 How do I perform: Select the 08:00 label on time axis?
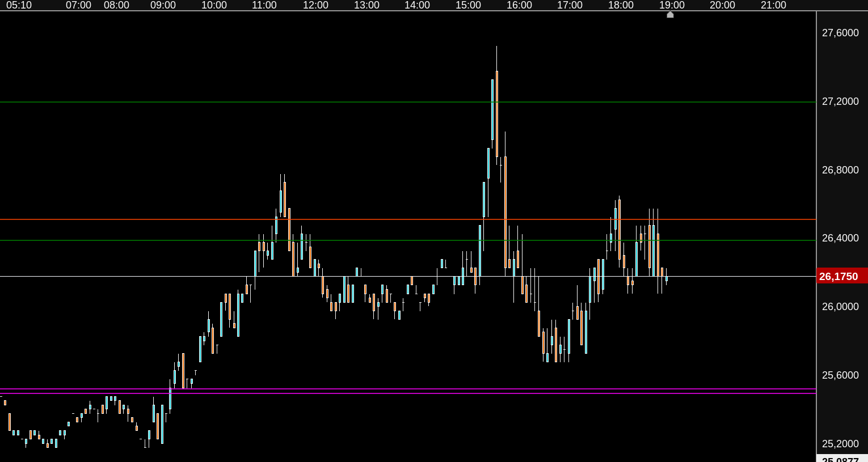[116, 5]
